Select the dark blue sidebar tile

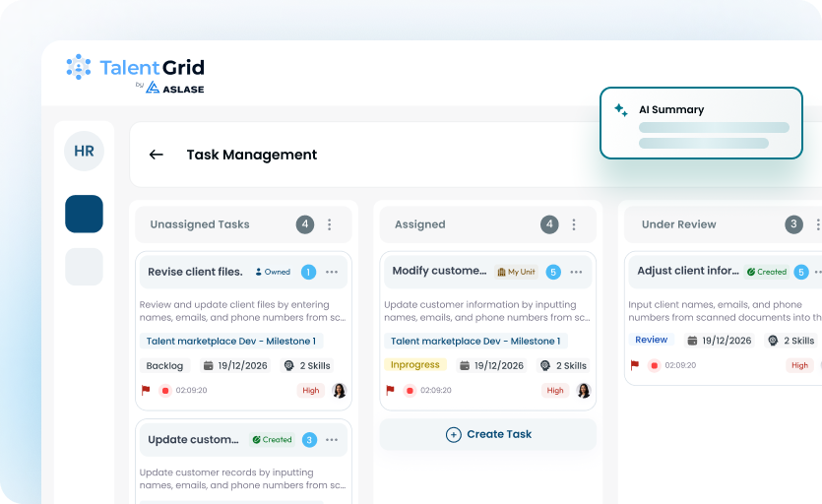click(84, 214)
